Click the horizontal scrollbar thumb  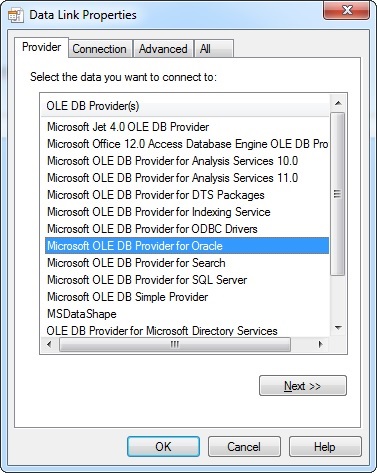[175, 344]
